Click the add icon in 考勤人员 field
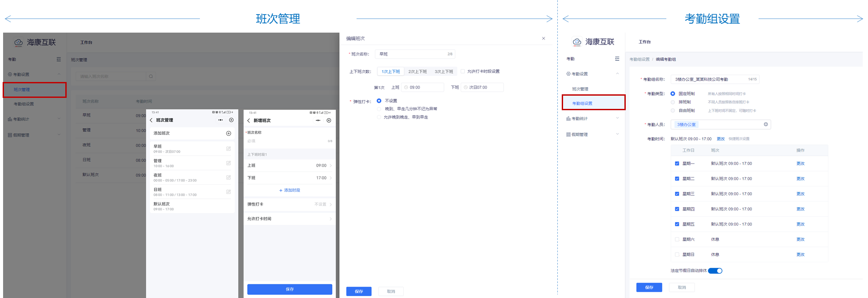 point(766,124)
